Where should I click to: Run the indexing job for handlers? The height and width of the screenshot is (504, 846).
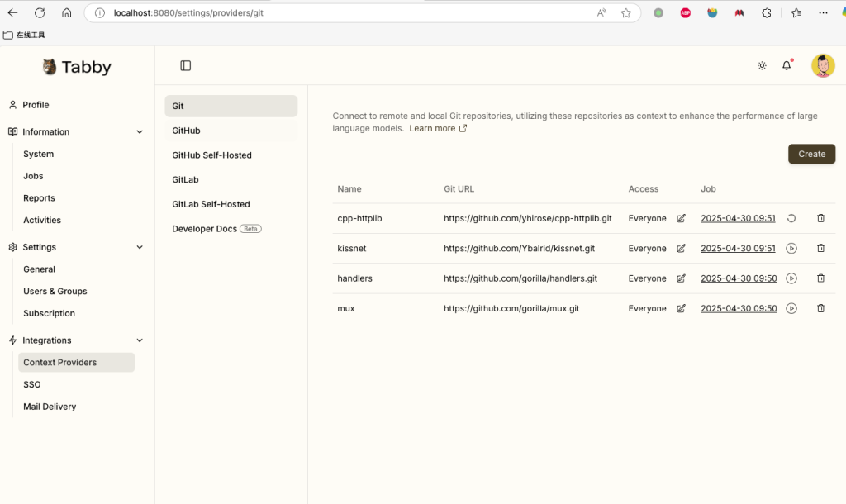coord(791,278)
